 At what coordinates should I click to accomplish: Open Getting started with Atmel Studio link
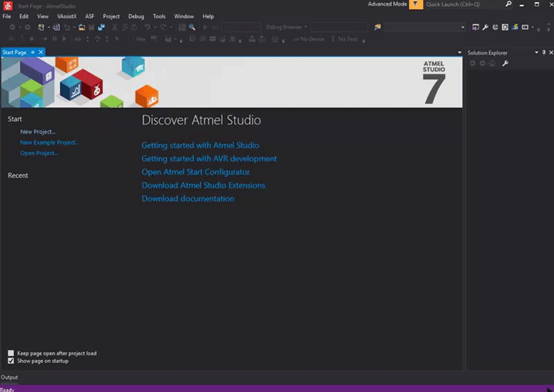[x=200, y=145]
